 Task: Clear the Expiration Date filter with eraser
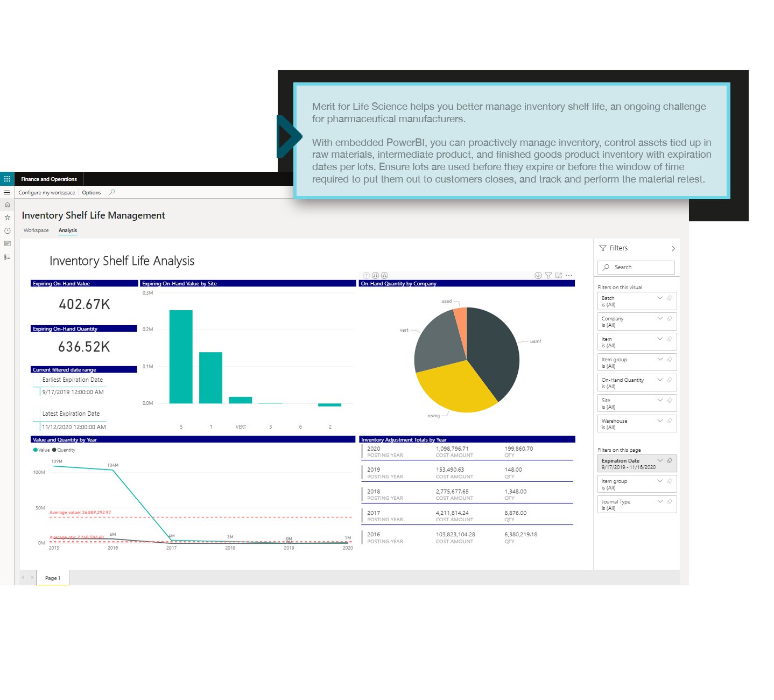[x=670, y=460]
